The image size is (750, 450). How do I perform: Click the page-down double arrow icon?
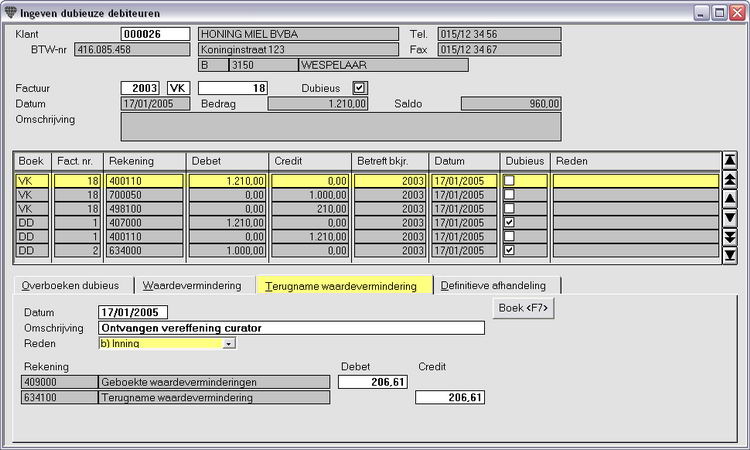[729, 237]
